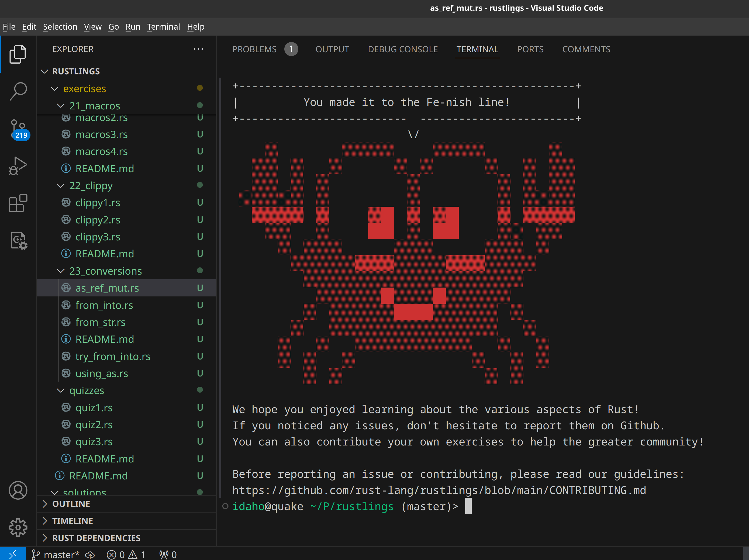Collapse the quizzes folder
The image size is (749, 560).
[x=61, y=390]
